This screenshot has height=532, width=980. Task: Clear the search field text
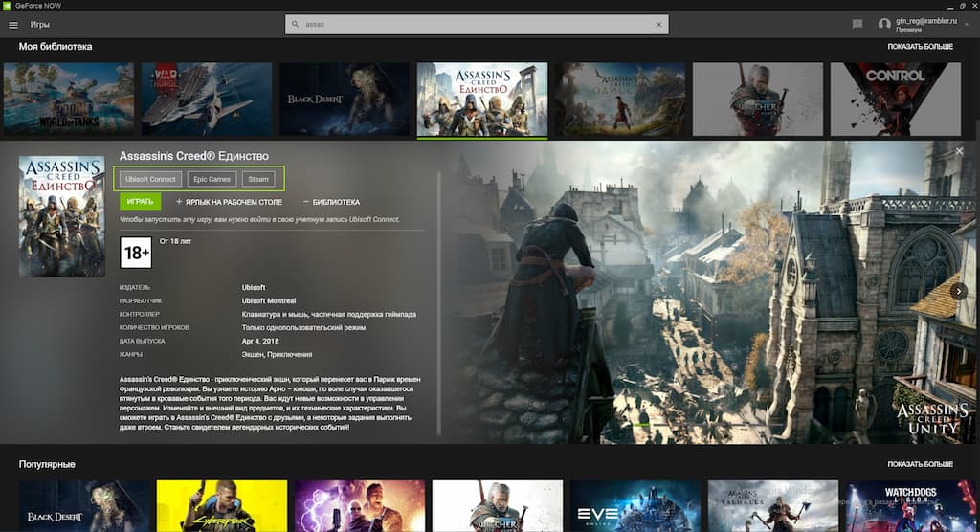click(x=658, y=25)
